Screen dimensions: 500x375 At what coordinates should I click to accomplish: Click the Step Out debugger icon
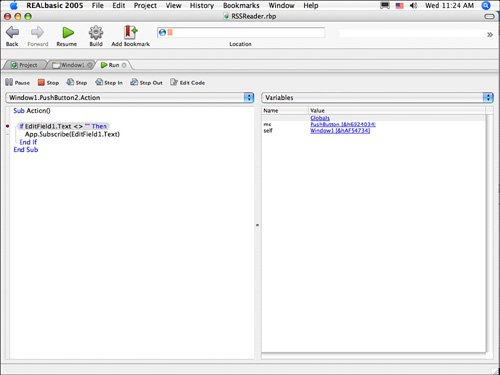pos(134,82)
